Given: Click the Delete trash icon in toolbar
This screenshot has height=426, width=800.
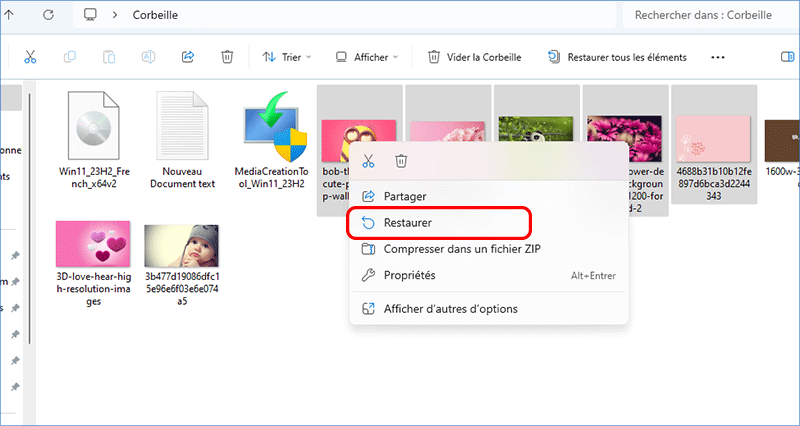Looking at the screenshot, I should tap(227, 57).
